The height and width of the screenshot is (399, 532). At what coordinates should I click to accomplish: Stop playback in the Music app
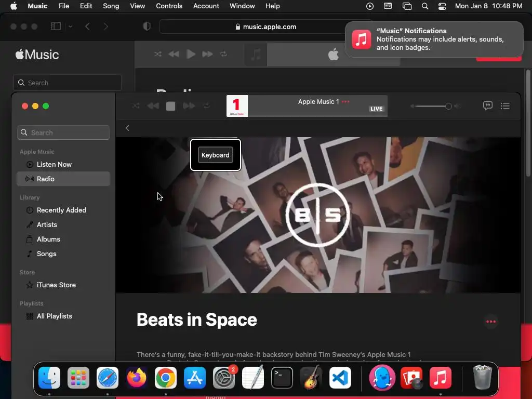pyautogui.click(x=170, y=106)
